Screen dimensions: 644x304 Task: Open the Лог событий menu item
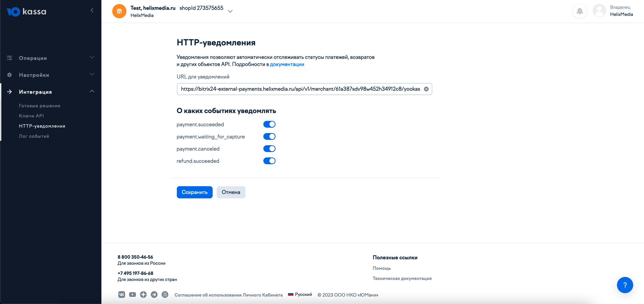[34, 136]
